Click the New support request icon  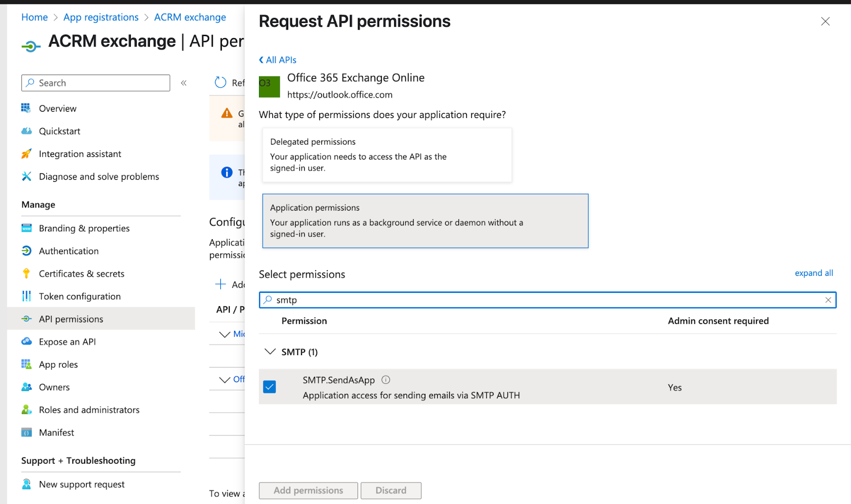coord(26,484)
